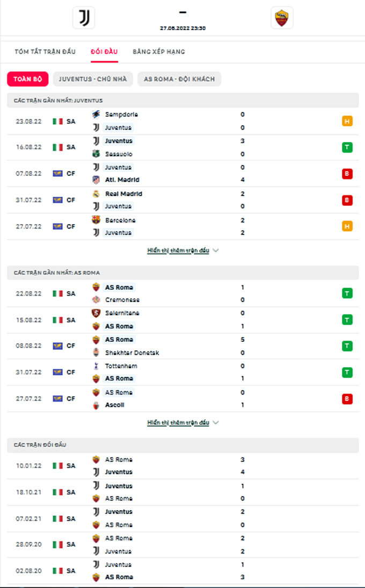This screenshot has width=365, height=588.
Task: Click the Barcelona team logo
Action: (96, 220)
